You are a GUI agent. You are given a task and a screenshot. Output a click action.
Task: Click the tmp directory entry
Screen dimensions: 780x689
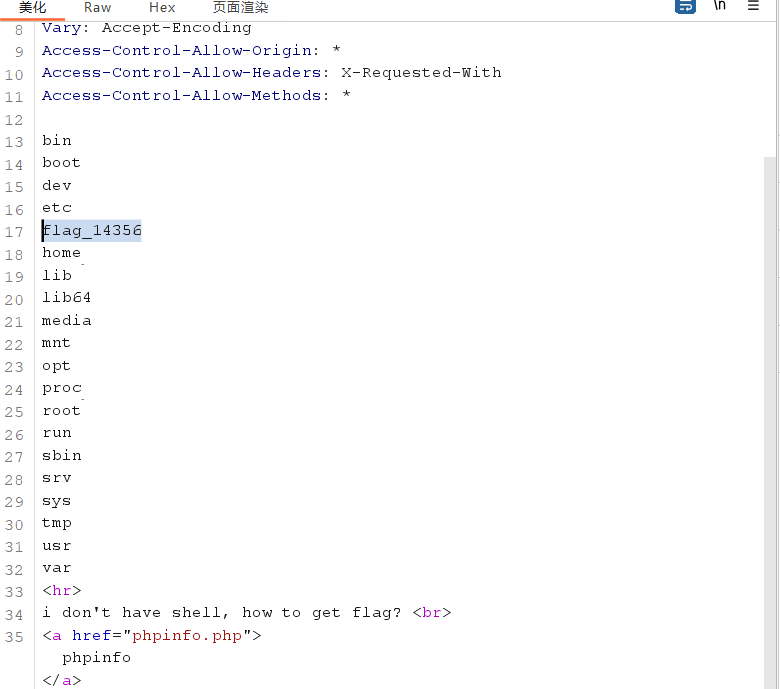point(57,523)
